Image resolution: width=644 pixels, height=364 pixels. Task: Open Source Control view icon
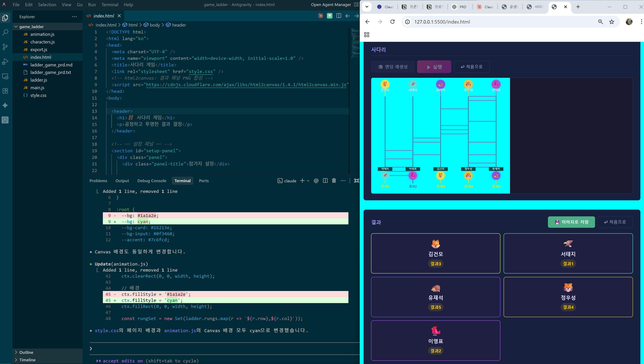point(5,47)
